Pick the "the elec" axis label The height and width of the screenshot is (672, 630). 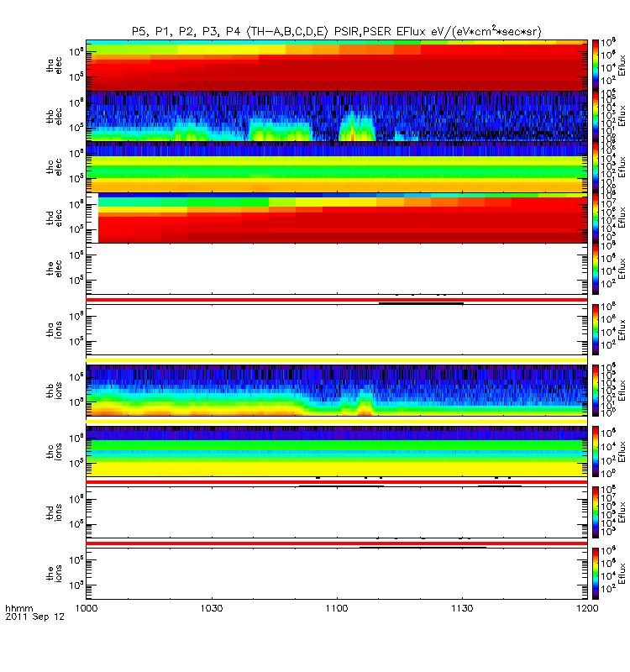54,269
